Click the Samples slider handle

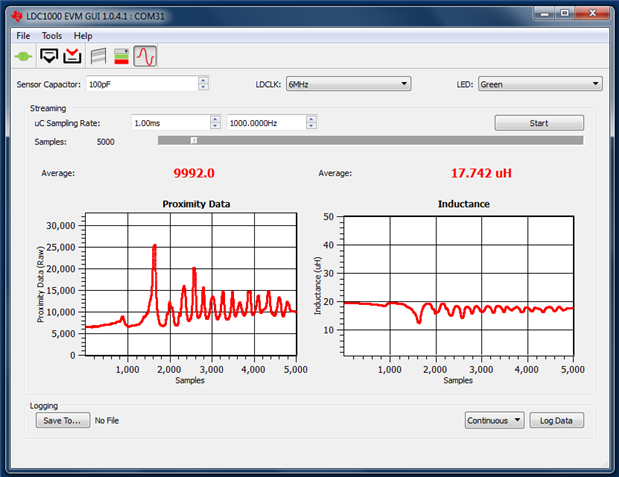coord(195,142)
